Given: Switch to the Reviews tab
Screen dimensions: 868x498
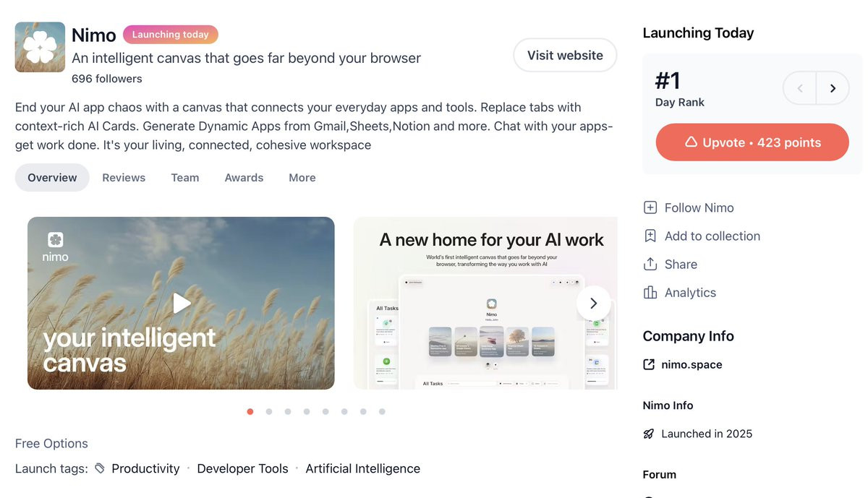Looking at the screenshot, I should tap(124, 178).
